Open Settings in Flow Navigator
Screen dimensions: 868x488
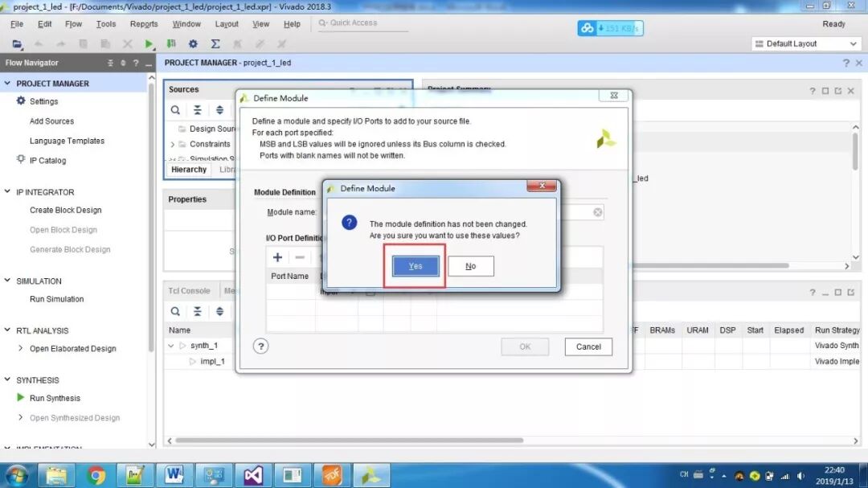pyautogui.click(x=43, y=101)
